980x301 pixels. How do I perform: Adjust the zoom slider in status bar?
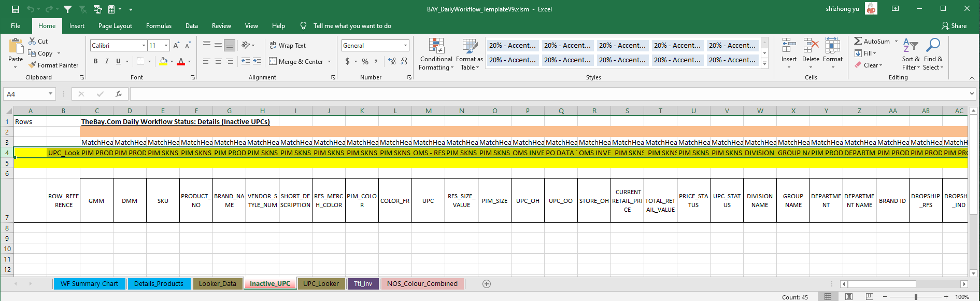916,297
